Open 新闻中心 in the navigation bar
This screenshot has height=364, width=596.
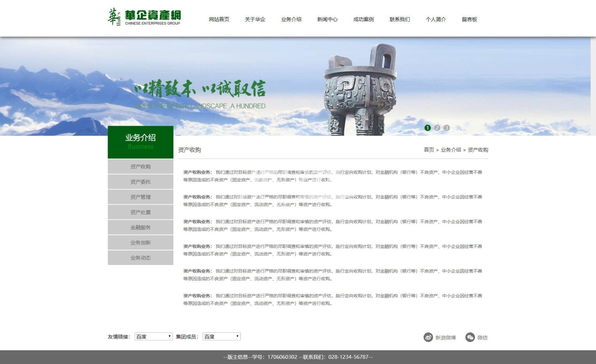pos(327,19)
